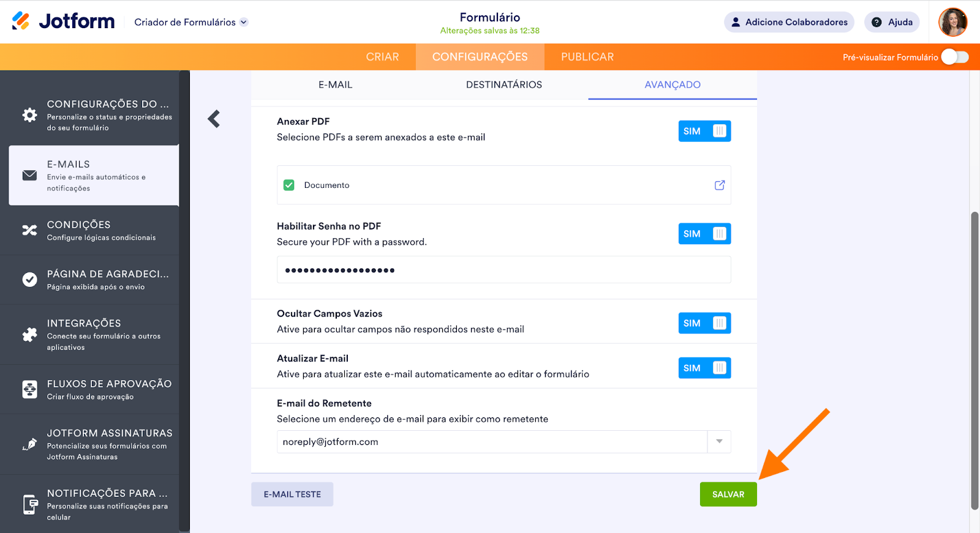Open the Documento PDF external link icon
This screenshot has width=980, height=533.
point(720,185)
